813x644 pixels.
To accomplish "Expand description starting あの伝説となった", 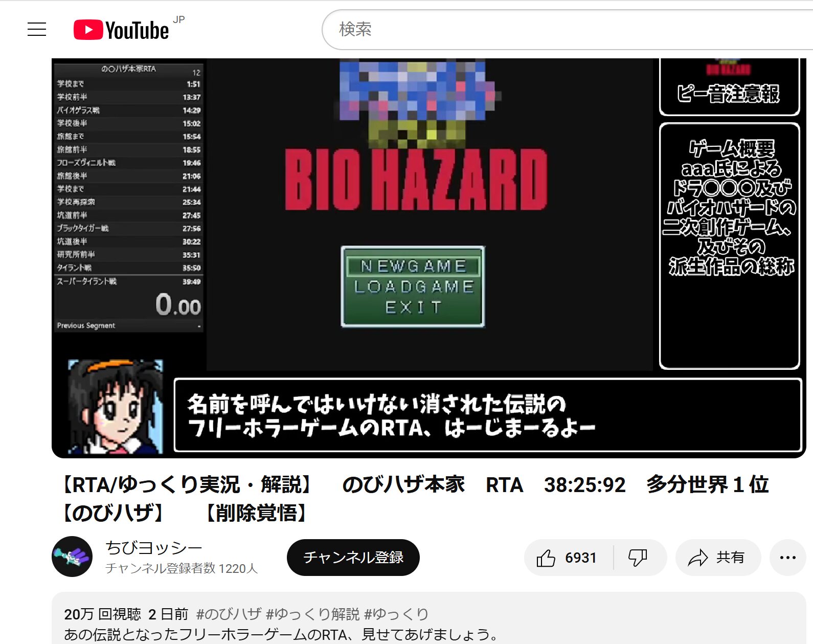I will click(x=282, y=635).
